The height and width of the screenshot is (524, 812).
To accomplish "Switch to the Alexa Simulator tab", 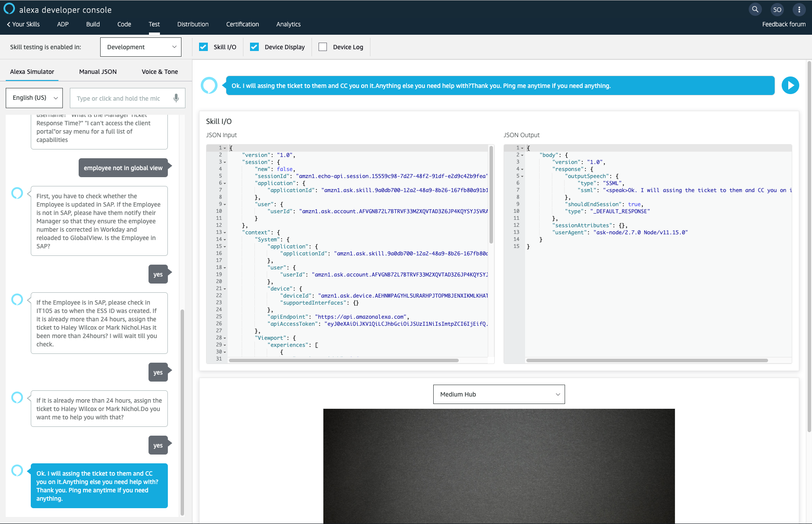I will coord(32,72).
